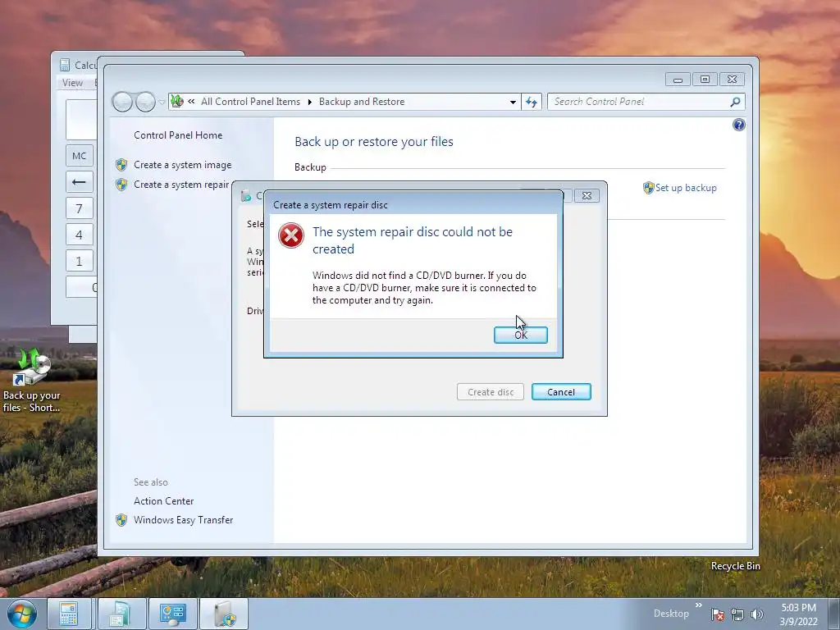Click the Calculator title bar icon
Image resolution: width=840 pixels, height=630 pixels.
point(64,65)
